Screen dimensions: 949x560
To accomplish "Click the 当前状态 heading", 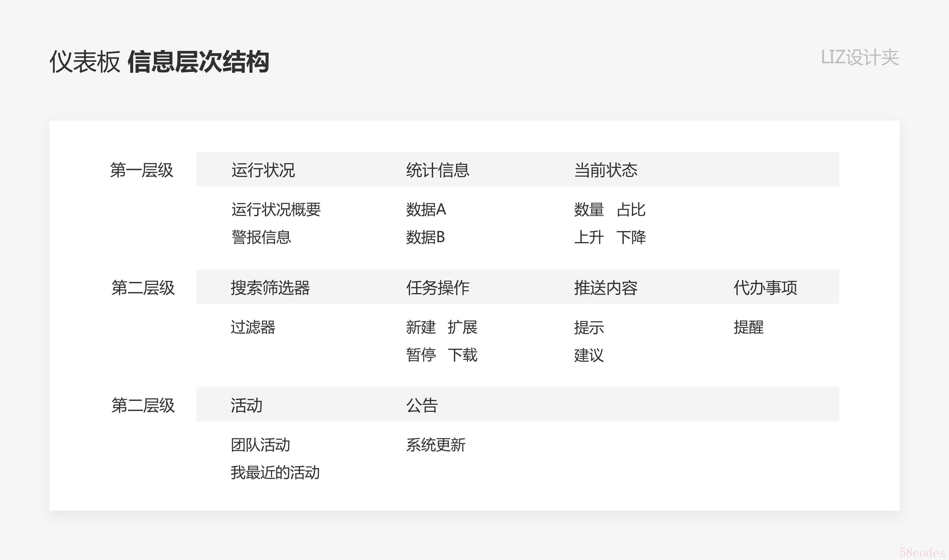I will point(605,170).
